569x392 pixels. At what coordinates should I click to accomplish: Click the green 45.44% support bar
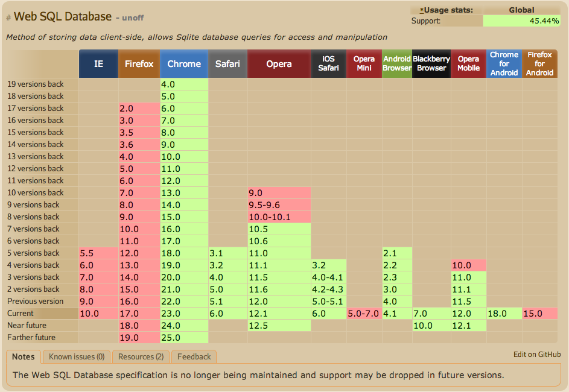521,21
